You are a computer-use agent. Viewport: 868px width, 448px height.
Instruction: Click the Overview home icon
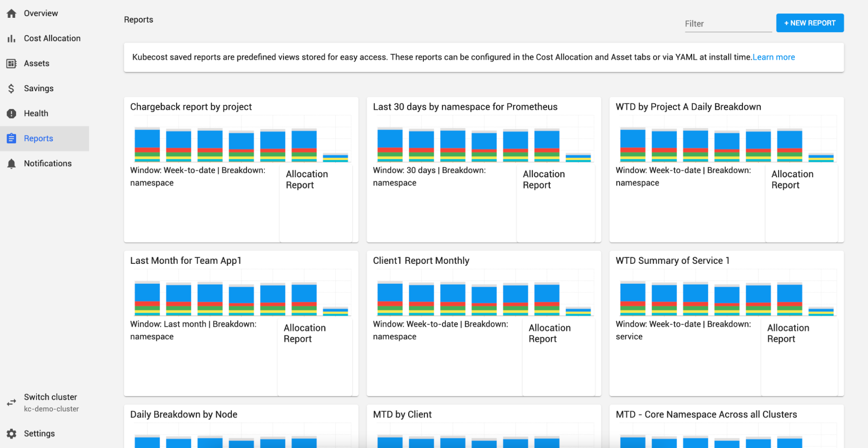tap(12, 13)
